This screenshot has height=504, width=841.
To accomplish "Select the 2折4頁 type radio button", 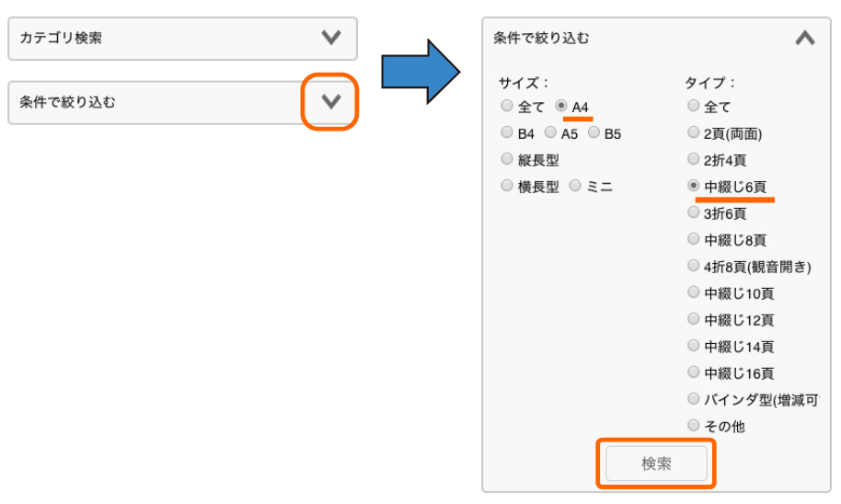I will (694, 159).
